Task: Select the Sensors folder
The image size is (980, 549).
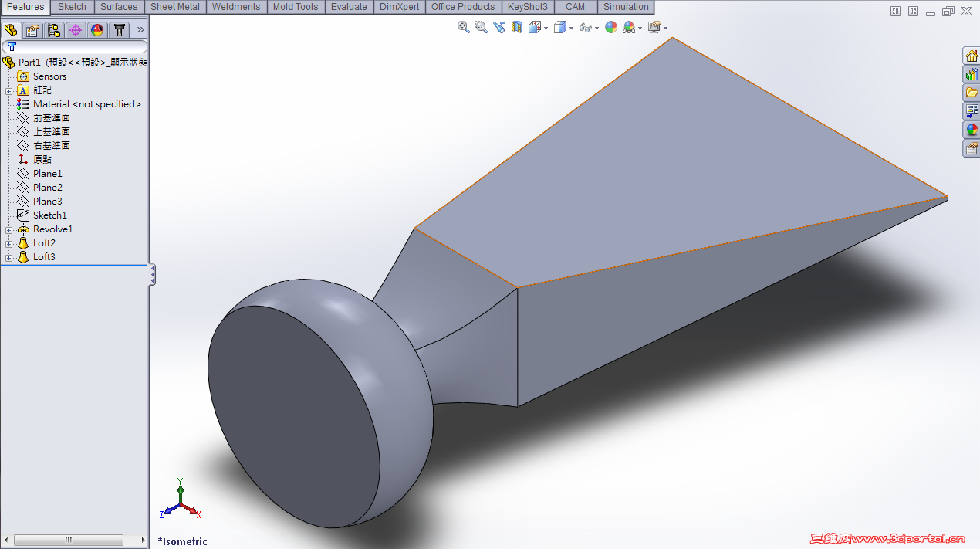Action: tap(42, 76)
